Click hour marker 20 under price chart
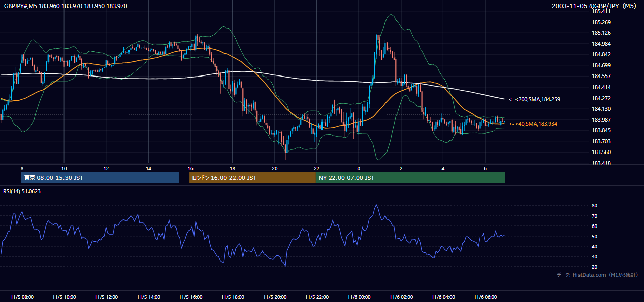This screenshot has width=644, height=302. (x=275, y=168)
